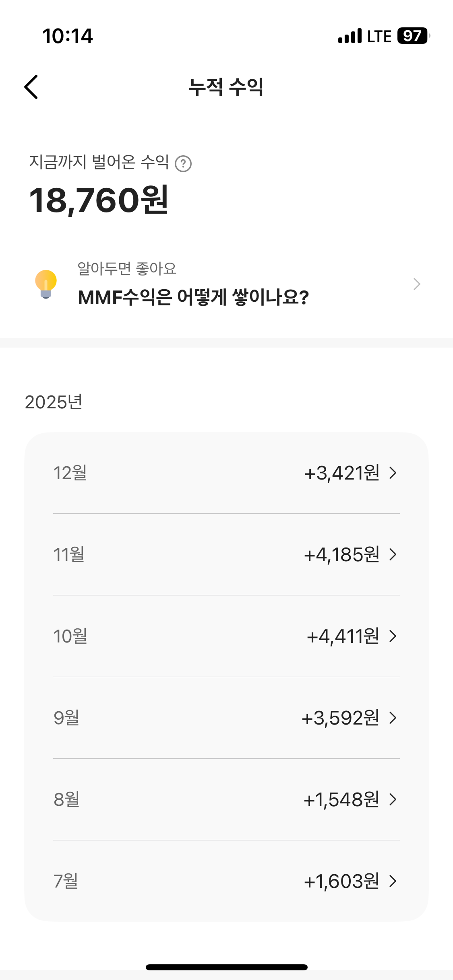Expand September earnings chevron

click(x=393, y=718)
